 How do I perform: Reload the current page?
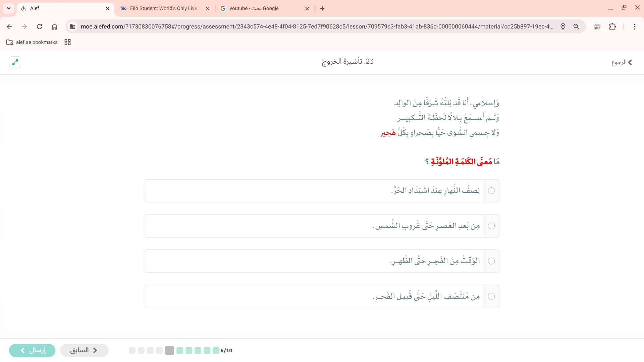point(39,26)
